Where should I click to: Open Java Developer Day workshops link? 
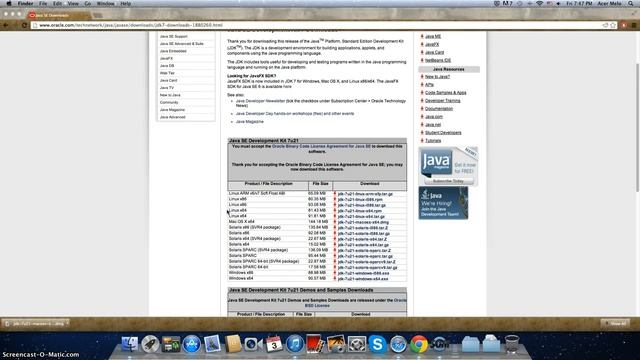tap(295, 113)
